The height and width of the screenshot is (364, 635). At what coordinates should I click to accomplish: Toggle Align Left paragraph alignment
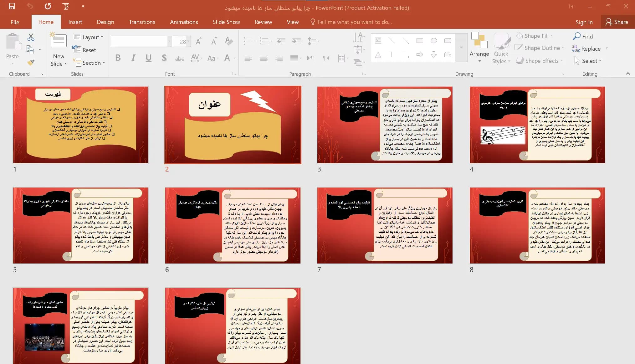click(248, 58)
